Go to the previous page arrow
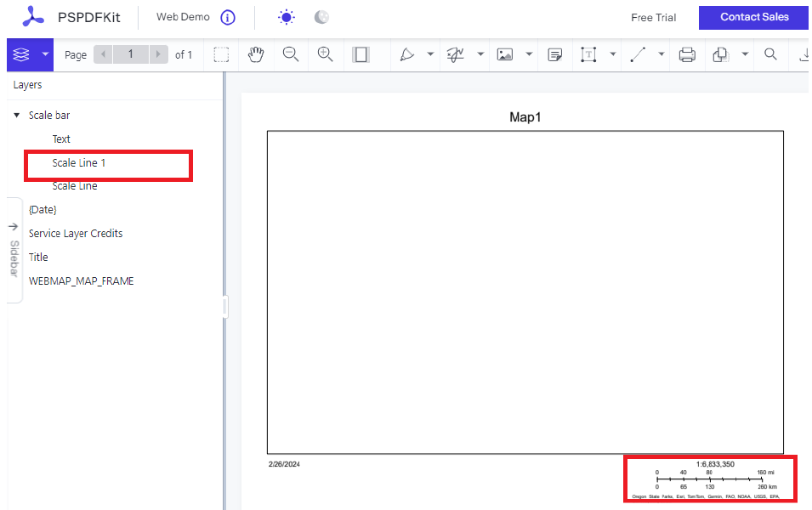This screenshot has height=510, width=812. (x=103, y=54)
